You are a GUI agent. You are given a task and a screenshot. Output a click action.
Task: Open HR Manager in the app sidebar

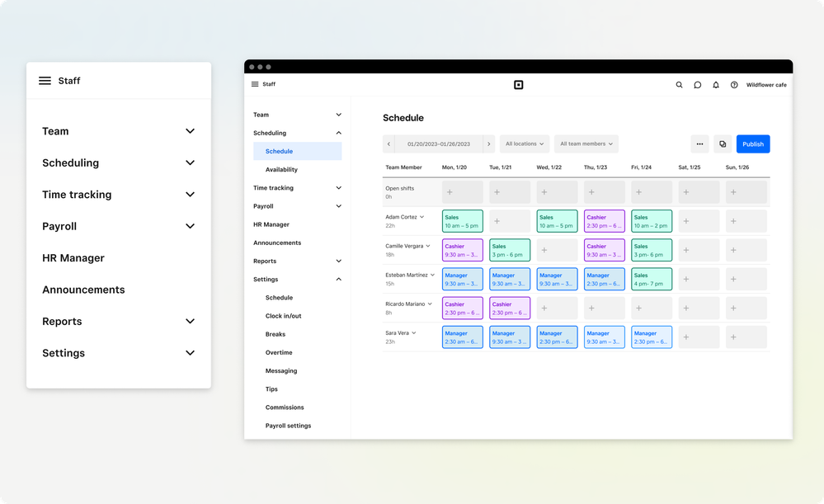tap(271, 224)
